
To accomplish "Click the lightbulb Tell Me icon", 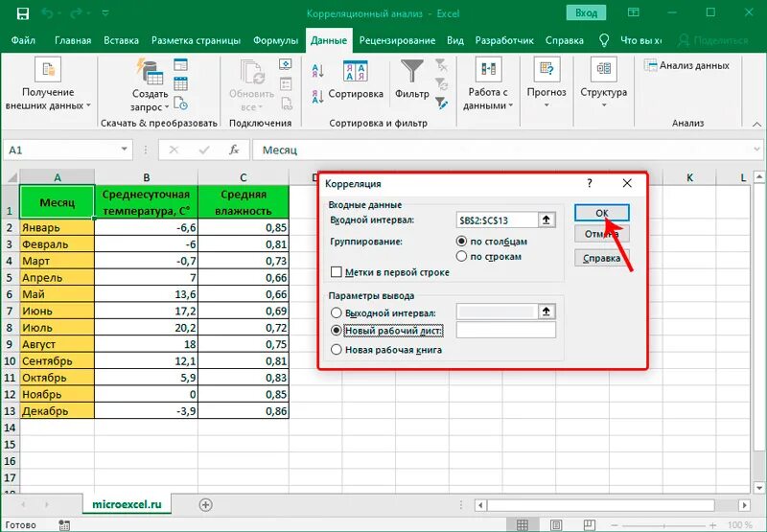I will tap(604, 40).
